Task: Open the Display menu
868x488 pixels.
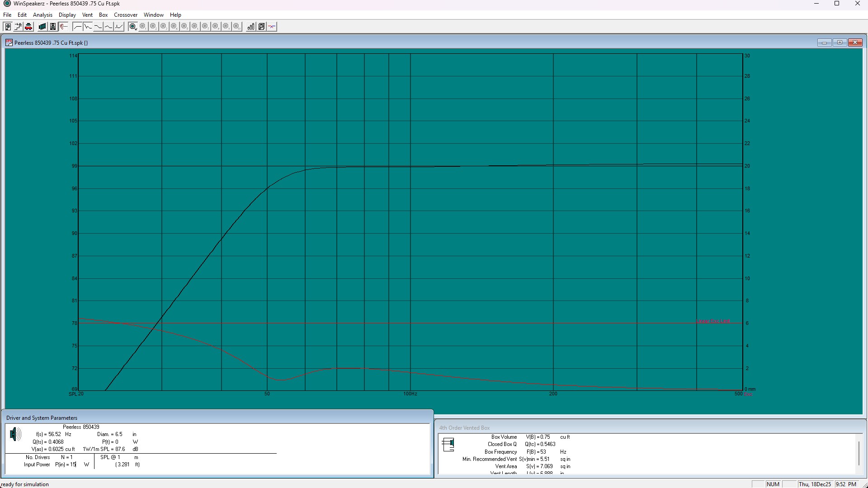Action: pyautogui.click(x=67, y=15)
